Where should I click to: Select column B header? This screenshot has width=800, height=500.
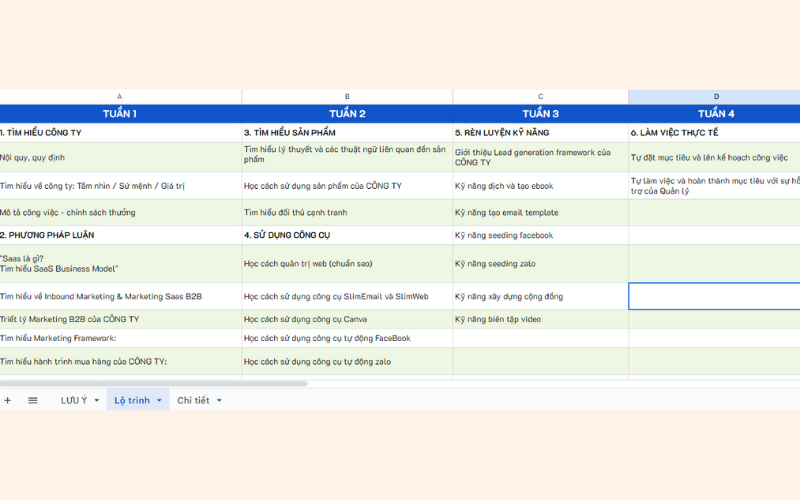click(x=347, y=97)
